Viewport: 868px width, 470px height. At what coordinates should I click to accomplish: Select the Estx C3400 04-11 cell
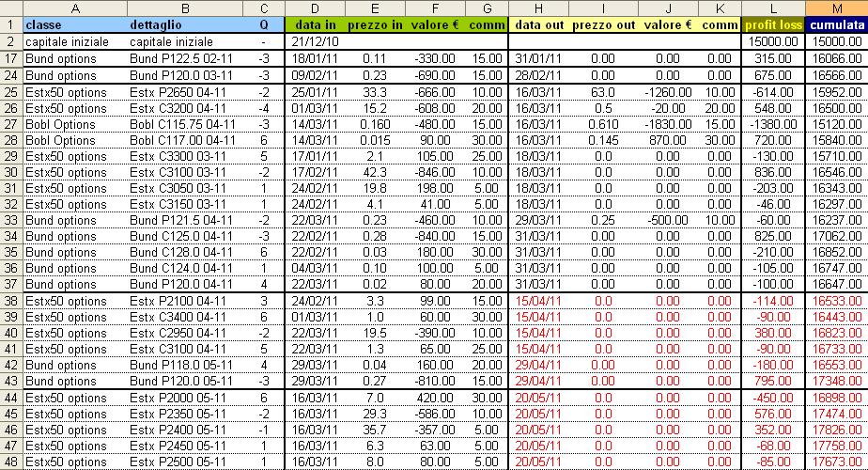[184, 317]
